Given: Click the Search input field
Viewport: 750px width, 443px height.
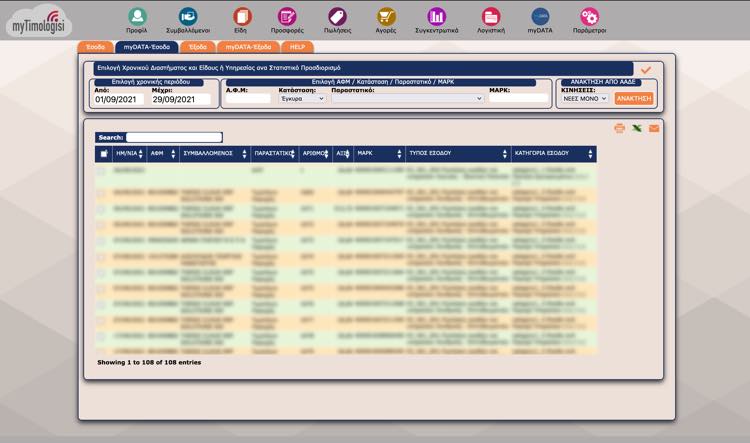Looking at the screenshot, I should (174, 137).
